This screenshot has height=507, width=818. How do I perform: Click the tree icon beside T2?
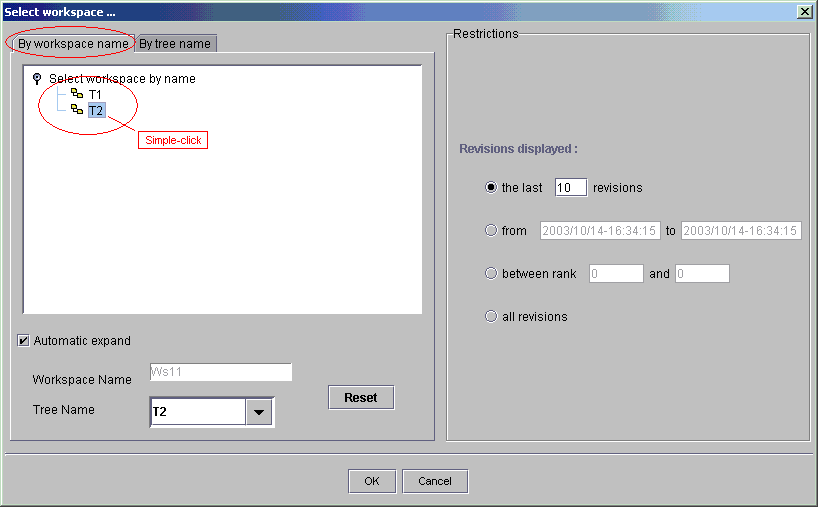[77, 110]
